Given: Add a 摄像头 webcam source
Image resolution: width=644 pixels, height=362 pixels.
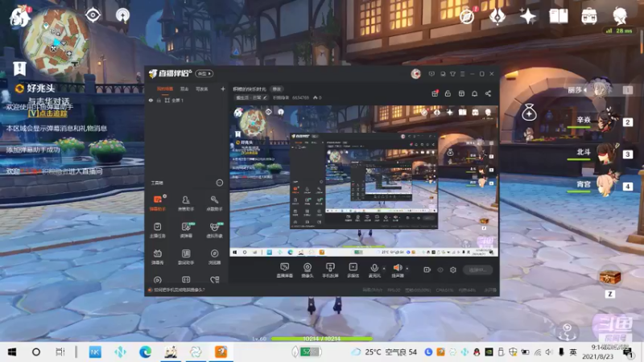Looking at the screenshot, I should 308,270.
